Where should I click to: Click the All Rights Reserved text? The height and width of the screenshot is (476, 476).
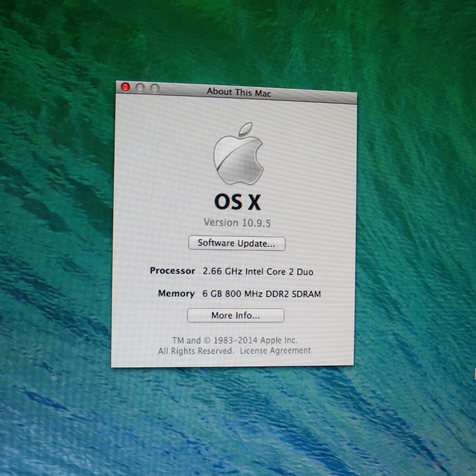pos(196,351)
